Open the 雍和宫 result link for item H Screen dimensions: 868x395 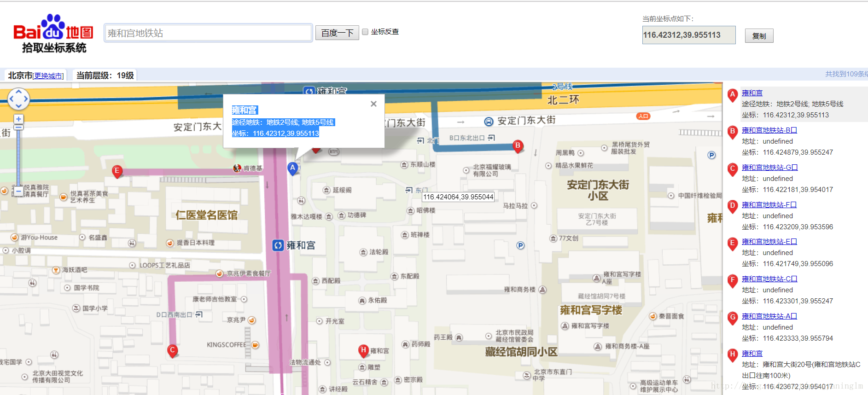tap(752, 354)
